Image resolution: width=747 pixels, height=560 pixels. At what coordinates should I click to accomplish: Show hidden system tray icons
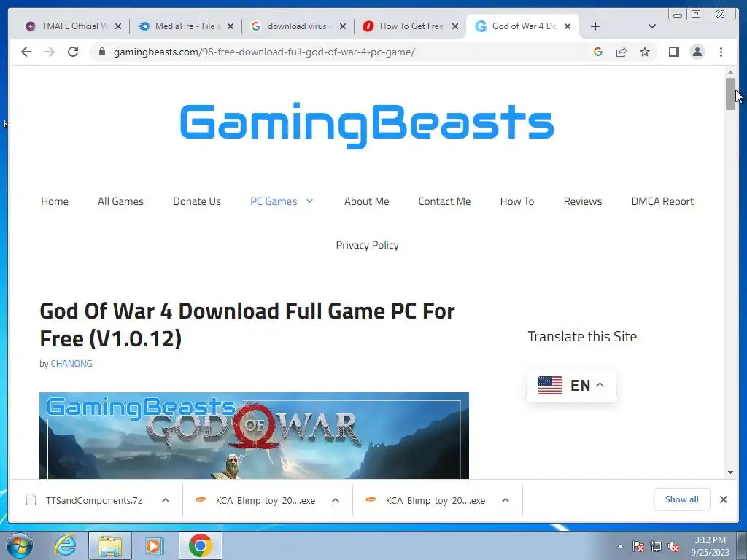click(620, 546)
